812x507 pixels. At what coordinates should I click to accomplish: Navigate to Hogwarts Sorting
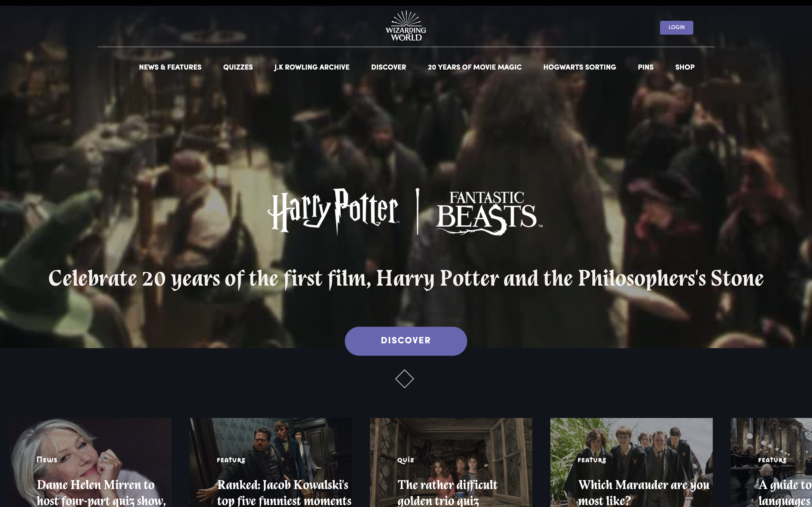pyautogui.click(x=579, y=67)
